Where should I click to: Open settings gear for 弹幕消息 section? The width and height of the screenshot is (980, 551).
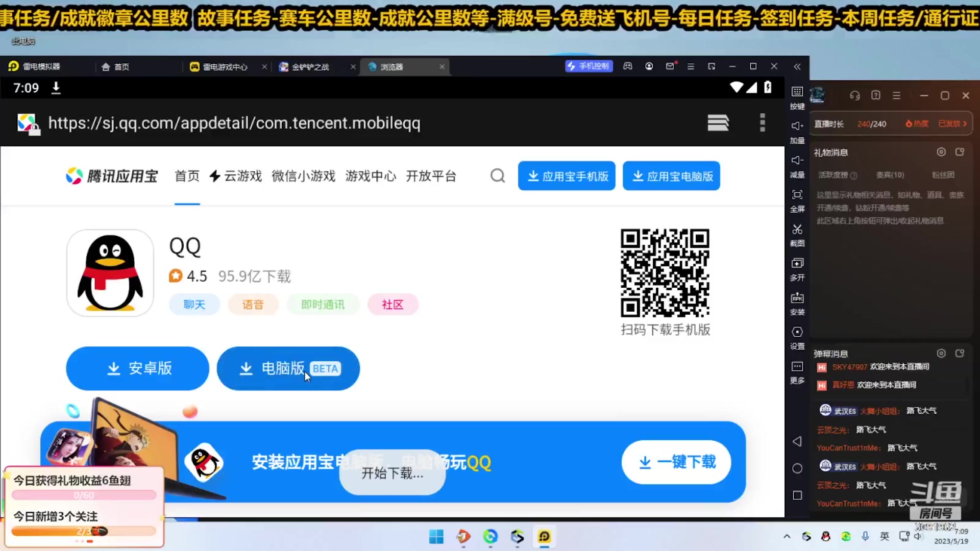941,353
